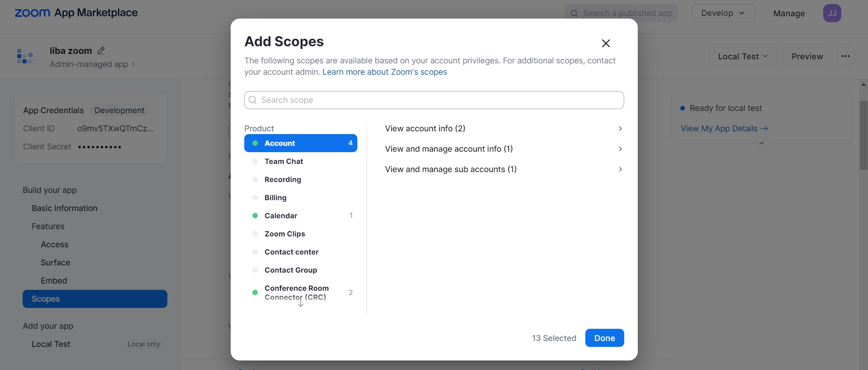Expand the circled chevron under View My App Details

click(762, 143)
